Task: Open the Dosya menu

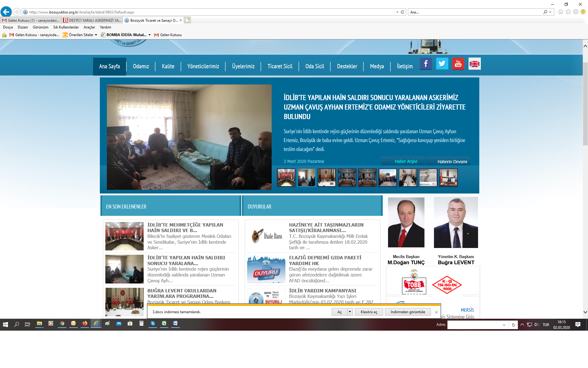Action: pos(8,27)
